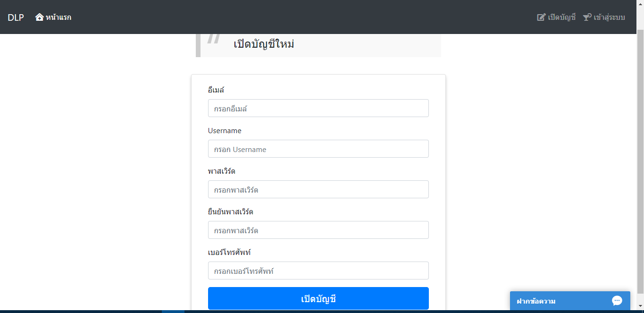Screen dimensions: 644x313
Task: Click the อีเมล์ field label
Action: tap(216, 90)
